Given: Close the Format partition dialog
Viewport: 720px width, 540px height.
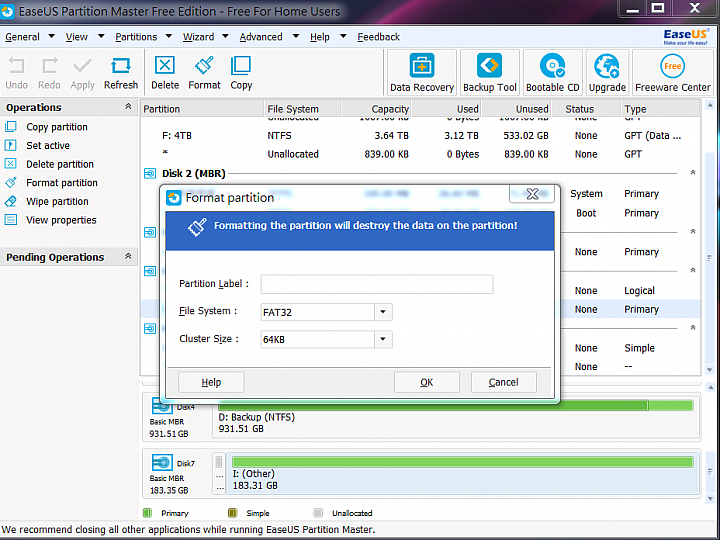Looking at the screenshot, I should tap(532, 194).
